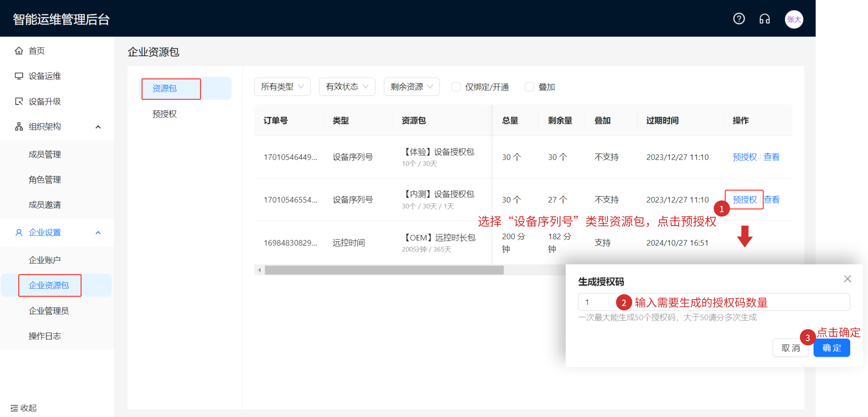Click the authorization code quantity input field
Image resolution: width=868 pixels, height=417 pixels.
(714, 302)
